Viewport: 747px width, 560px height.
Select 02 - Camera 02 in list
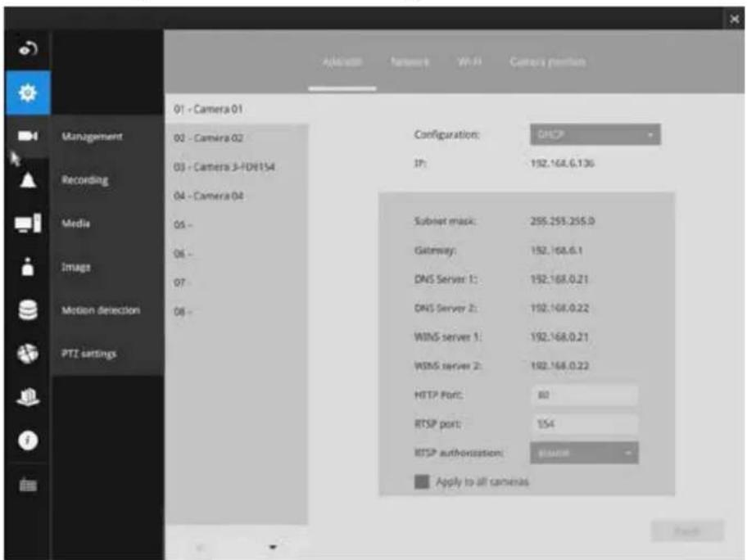[x=237, y=138]
